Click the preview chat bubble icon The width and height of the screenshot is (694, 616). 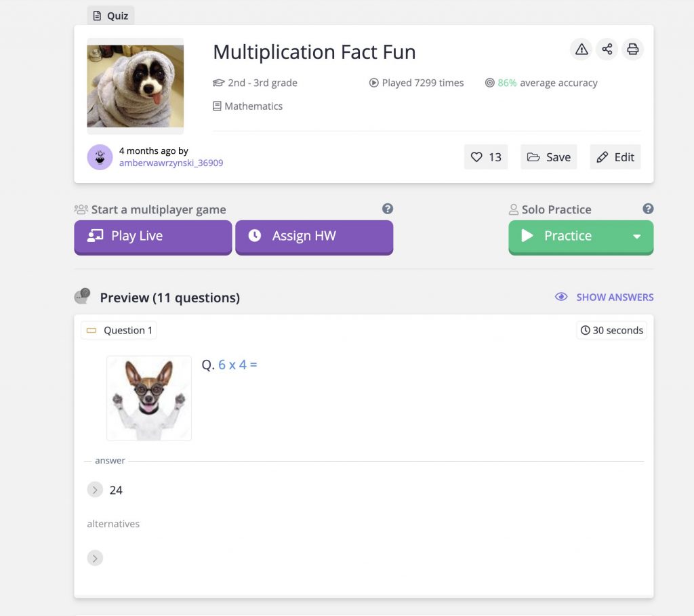pos(82,296)
